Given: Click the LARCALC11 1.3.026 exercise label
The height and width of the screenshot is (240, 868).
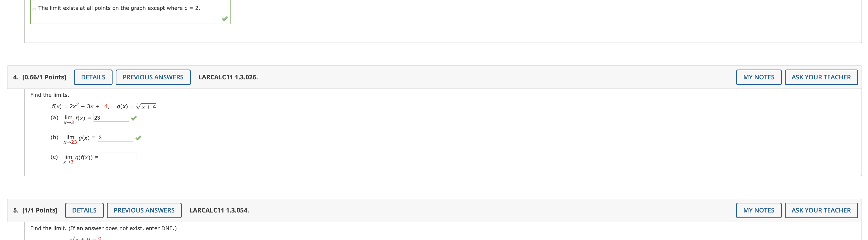Looking at the screenshot, I should point(228,77).
